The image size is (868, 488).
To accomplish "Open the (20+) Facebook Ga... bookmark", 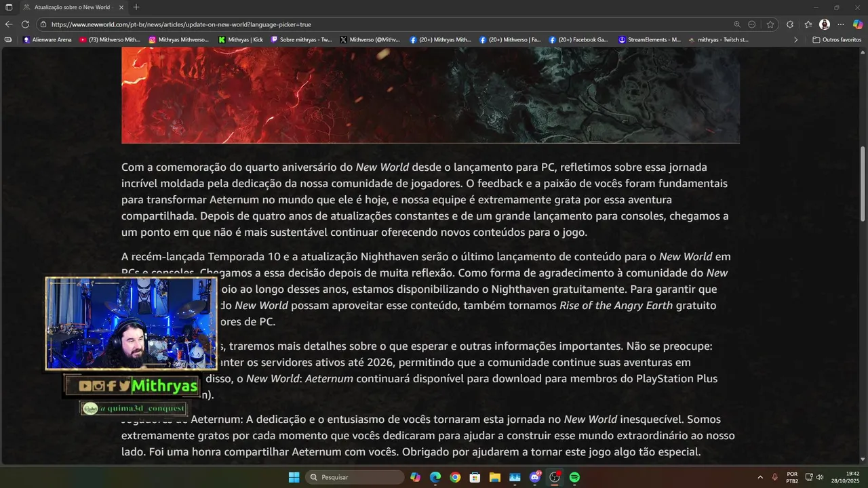I will [579, 40].
